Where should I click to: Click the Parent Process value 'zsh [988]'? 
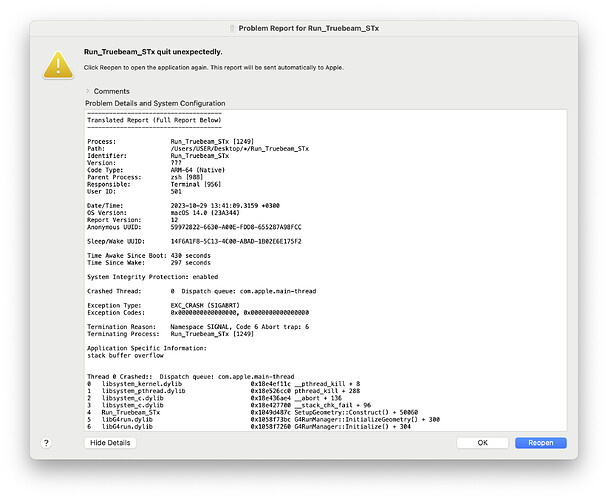click(186, 177)
